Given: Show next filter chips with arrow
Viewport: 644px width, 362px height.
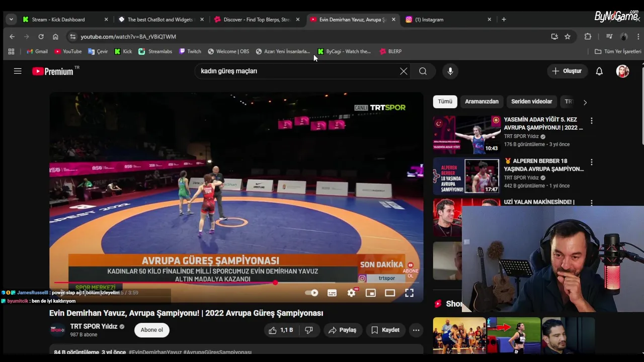Looking at the screenshot, I should coord(585,102).
